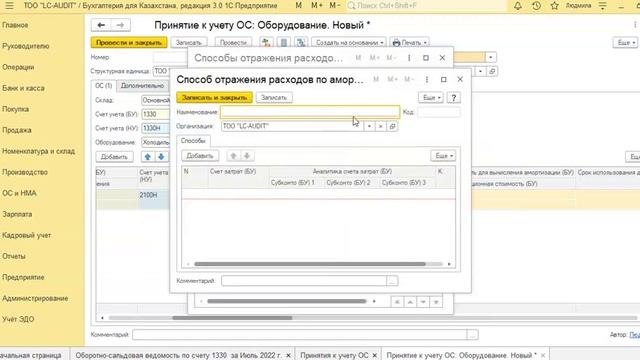Click the document table's bottom scrollbar
The height and width of the screenshot is (360, 640).
click(x=232, y=318)
